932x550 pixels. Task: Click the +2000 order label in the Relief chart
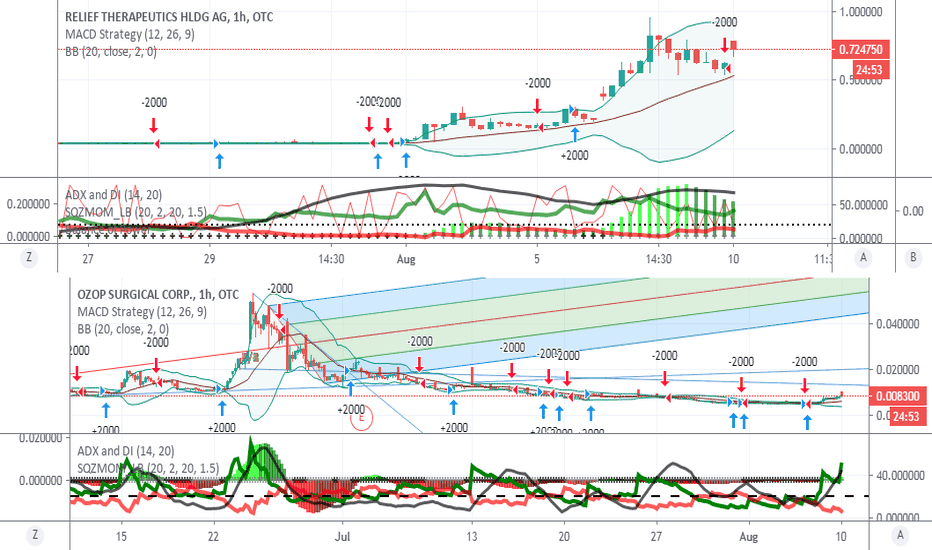[x=575, y=156]
